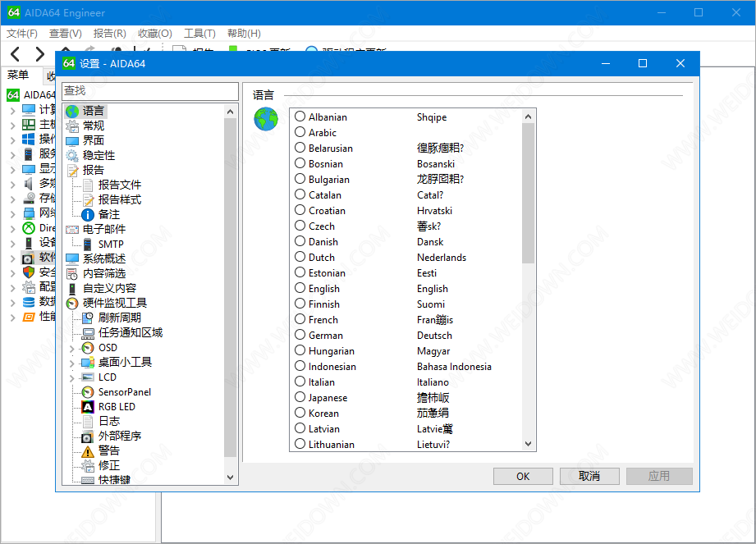Expand first main-window tree node (计算机)
Viewport: 756px width, 544px height.
[13, 110]
